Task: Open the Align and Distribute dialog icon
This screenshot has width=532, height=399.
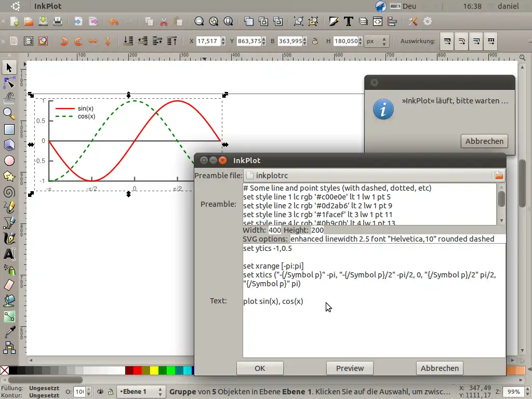Action: pyautogui.click(x=392, y=22)
